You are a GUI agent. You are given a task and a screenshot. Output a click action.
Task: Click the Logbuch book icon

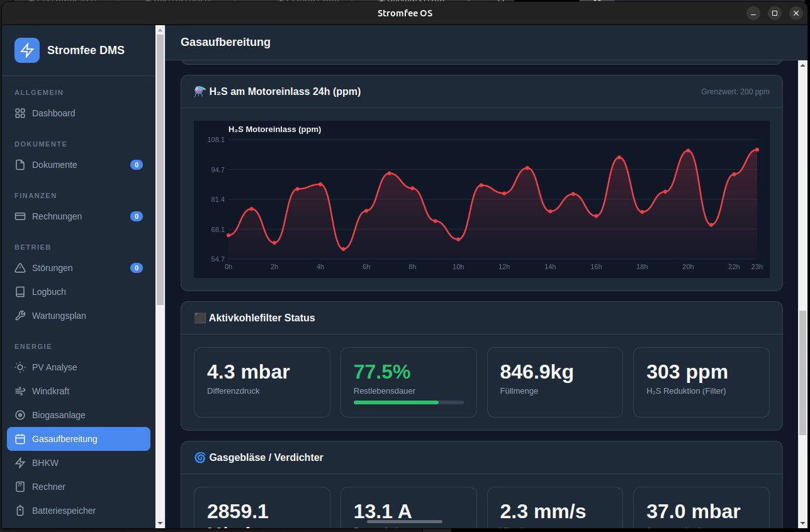click(20, 292)
